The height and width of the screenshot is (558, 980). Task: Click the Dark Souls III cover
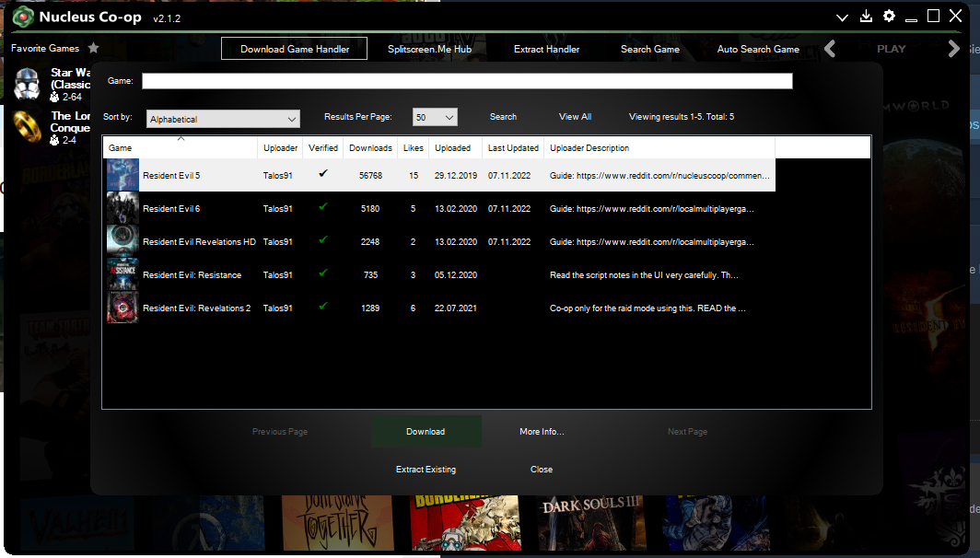click(x=592, y=523)
